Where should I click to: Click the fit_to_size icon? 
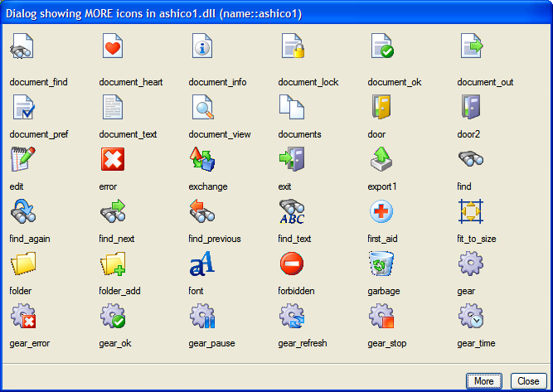pyautogui.click(x=471, y=211)
